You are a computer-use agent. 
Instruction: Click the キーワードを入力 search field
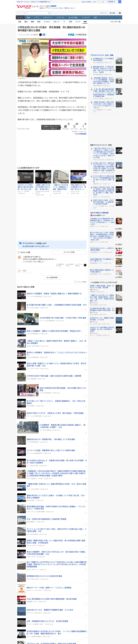32,13
